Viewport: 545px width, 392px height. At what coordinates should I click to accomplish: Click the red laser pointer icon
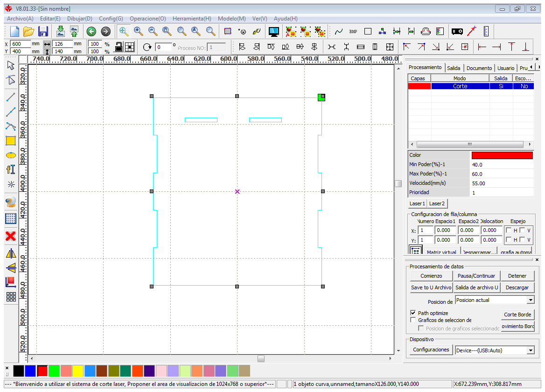click(x=472, y=31)
